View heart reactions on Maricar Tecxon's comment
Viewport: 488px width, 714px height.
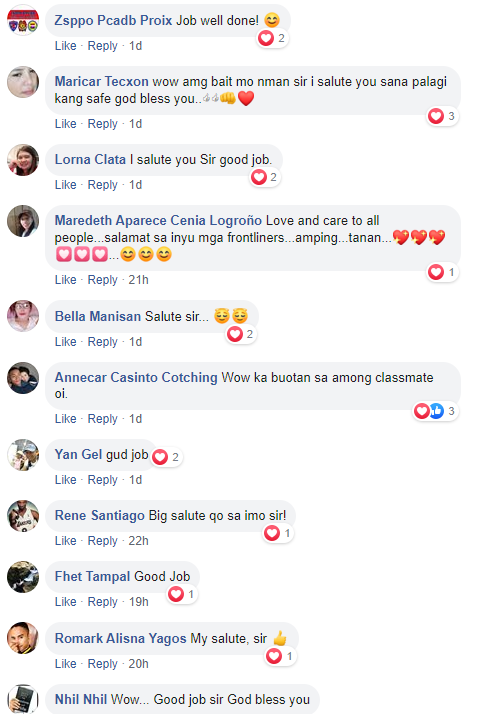pos(442,116)
